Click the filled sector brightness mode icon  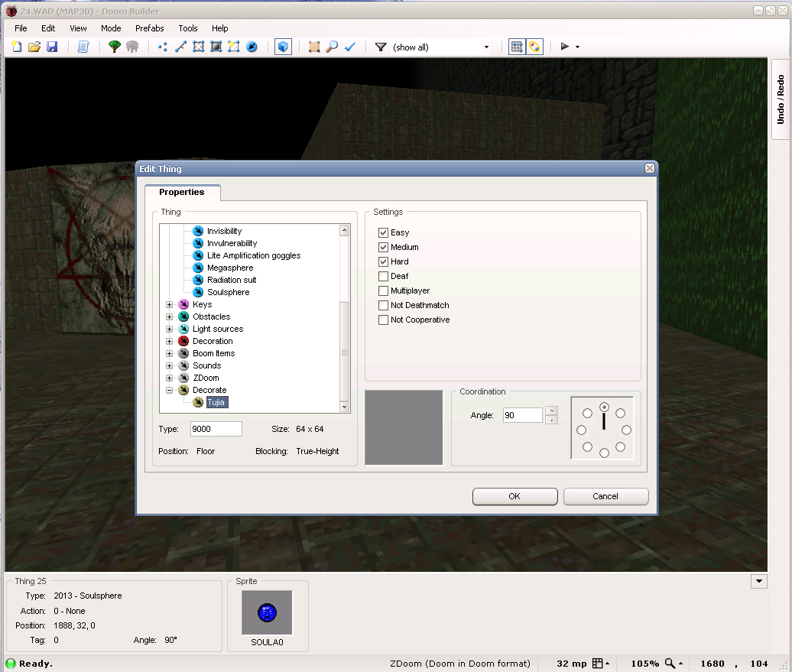(216, 47)
